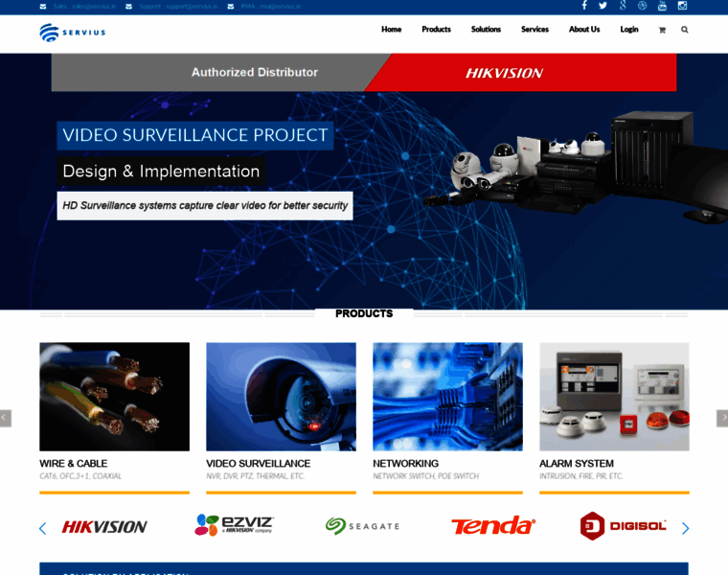Open the Solutions menu
Viewport: 728px width, 575px height.
tap(486, 30)
